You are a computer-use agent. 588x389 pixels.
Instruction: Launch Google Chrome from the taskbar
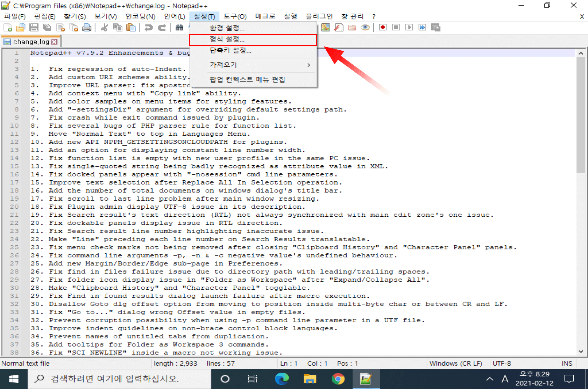tap(338, 379)
